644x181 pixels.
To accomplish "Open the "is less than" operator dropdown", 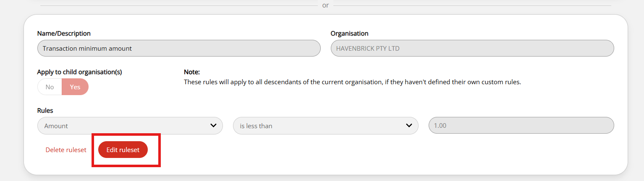I will pos(326,125).
